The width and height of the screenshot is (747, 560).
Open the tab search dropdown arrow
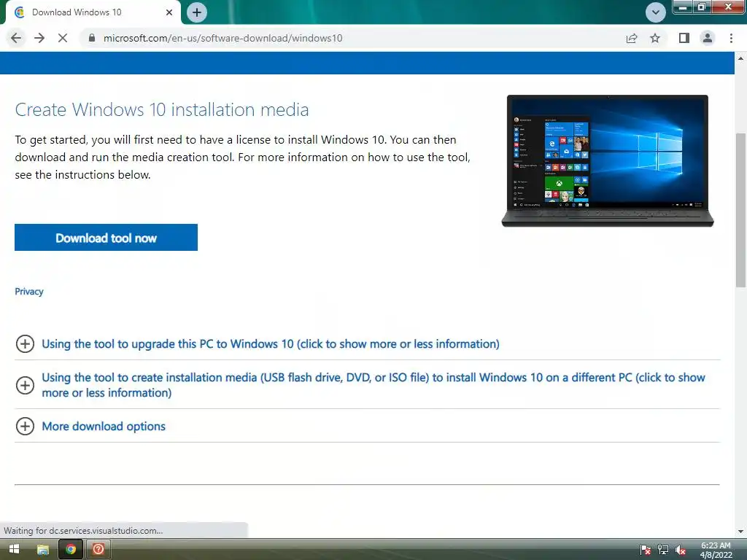(x=656, y=12)
